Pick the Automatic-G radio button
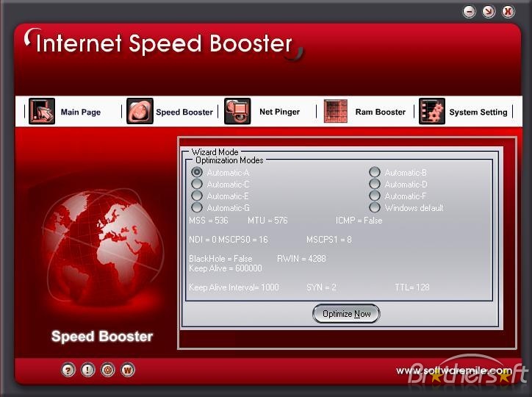The width and height of the screenshot is (532, 397). pos(197,207)
